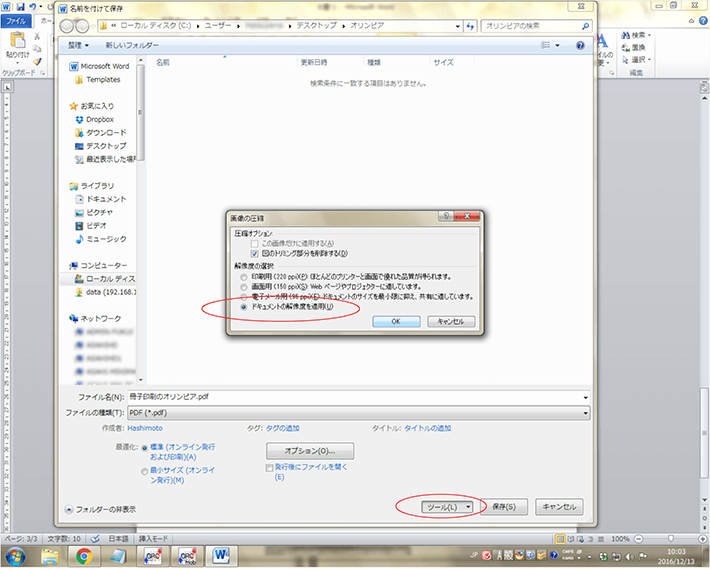
Task: Click the help icon in the save dialog toolbar
Action: pyautogui.click(x=580, y=45)
